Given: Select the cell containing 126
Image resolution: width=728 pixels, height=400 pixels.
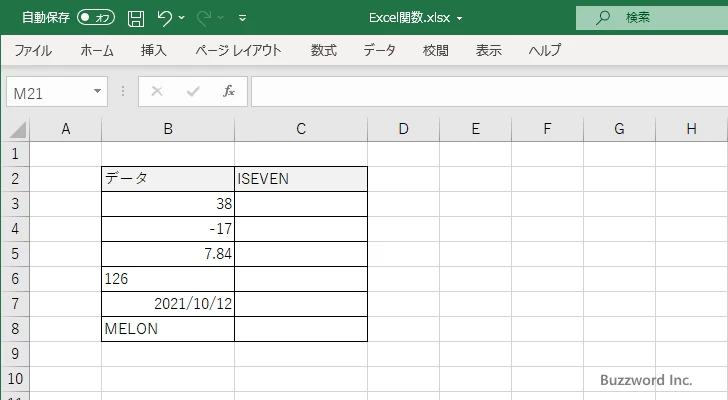Looking at the screenshot, I should coord(168,279).
